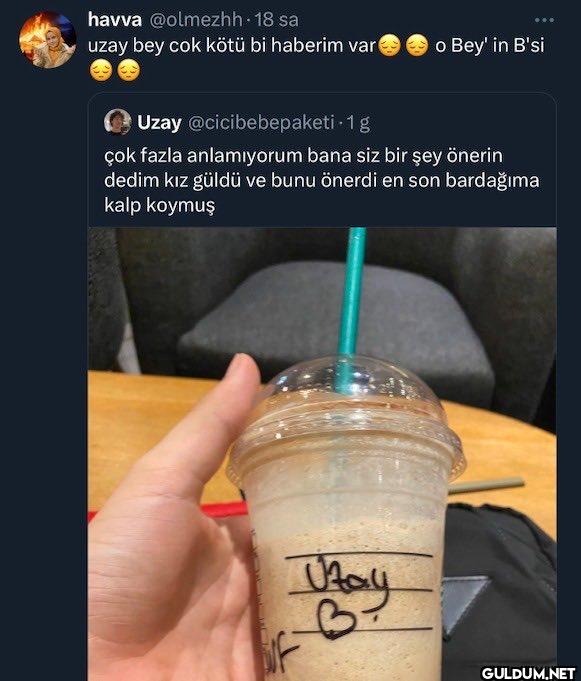
Task: Open havva's profile avatar with flames
Action: click(x=48, y=40)
